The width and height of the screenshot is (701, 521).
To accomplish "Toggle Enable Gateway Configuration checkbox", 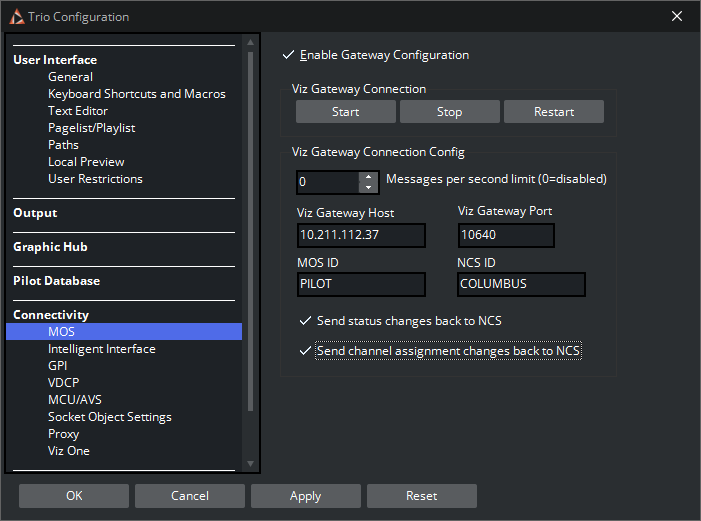I will [x=289, y=55].
